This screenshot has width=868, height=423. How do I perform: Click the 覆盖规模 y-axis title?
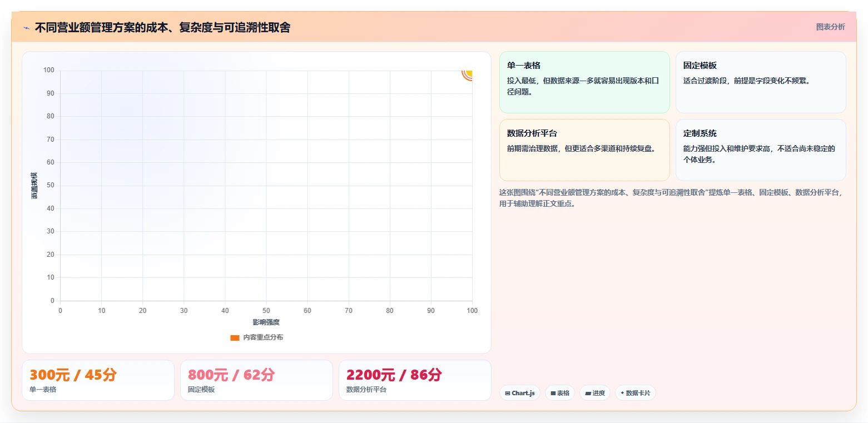(34, 186)
